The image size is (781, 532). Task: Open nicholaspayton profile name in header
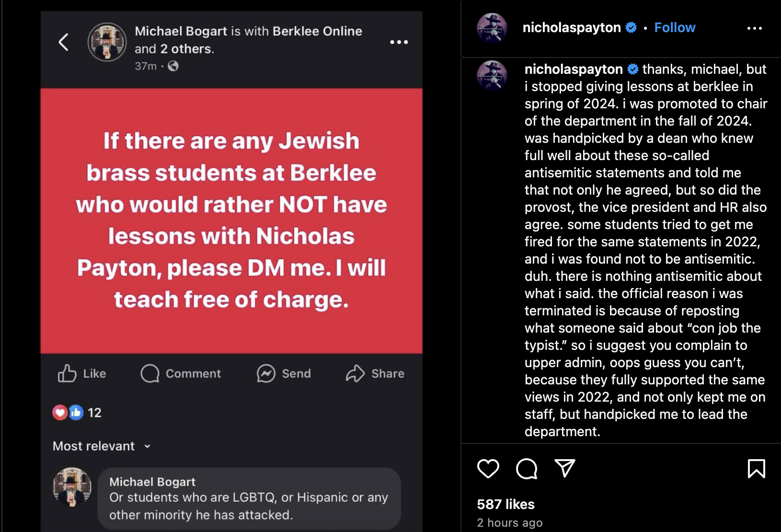[571, 28]
